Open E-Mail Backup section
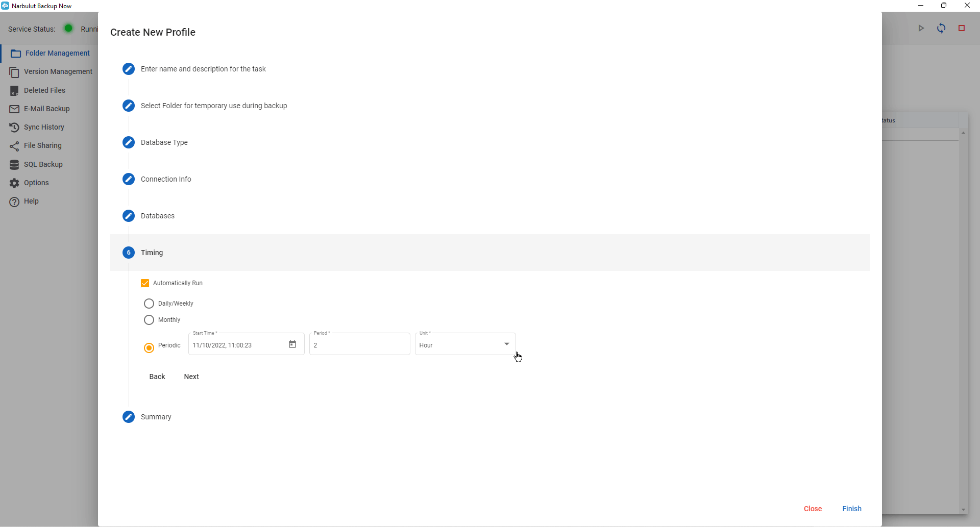Screen dimensions: 980x527 coord(46,109)
